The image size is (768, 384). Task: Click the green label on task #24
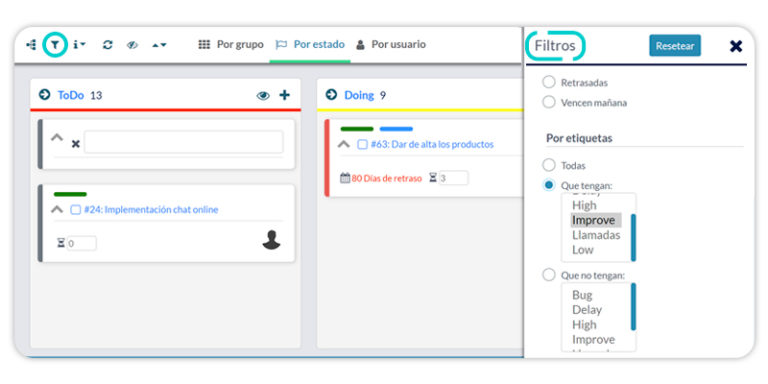[70, 194]
